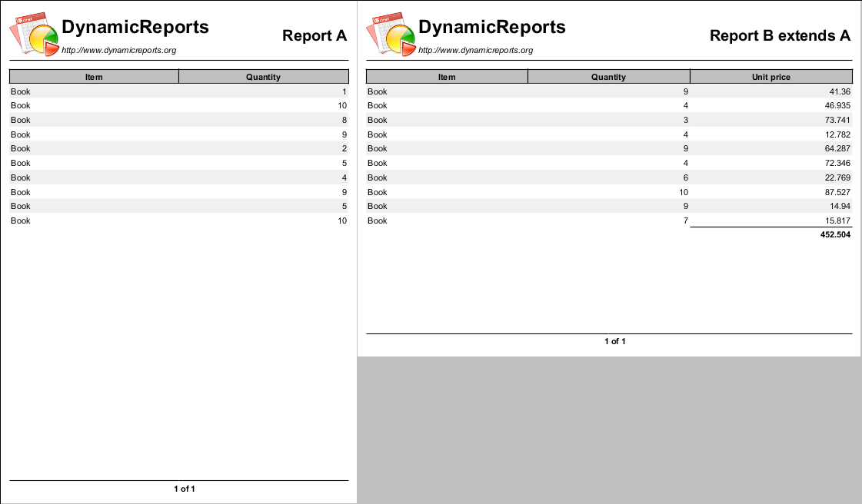The height and width of the screenshot is (504, 862).
Task: Click the '1 of 1' footer in Report B
Action: pyautogui.click(x=615, y=341)
